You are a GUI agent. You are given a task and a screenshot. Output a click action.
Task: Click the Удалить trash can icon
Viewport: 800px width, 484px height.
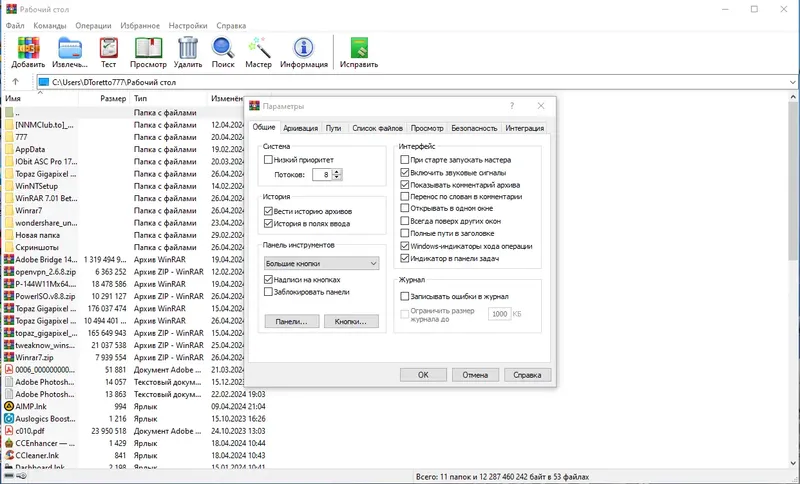(188, 47)
